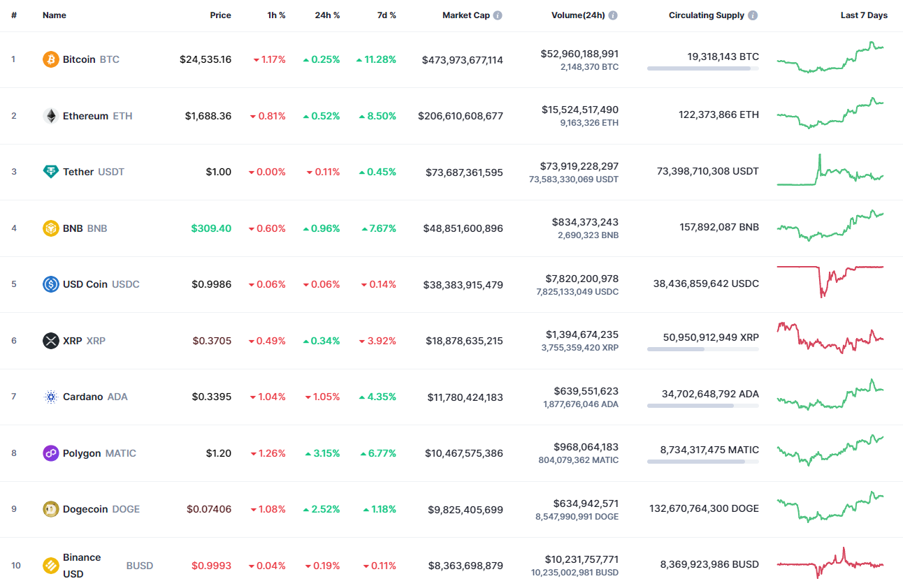Screen dimensions: 903x588
Task: Click the Tether logo icon
Action: tap(50, 171)
